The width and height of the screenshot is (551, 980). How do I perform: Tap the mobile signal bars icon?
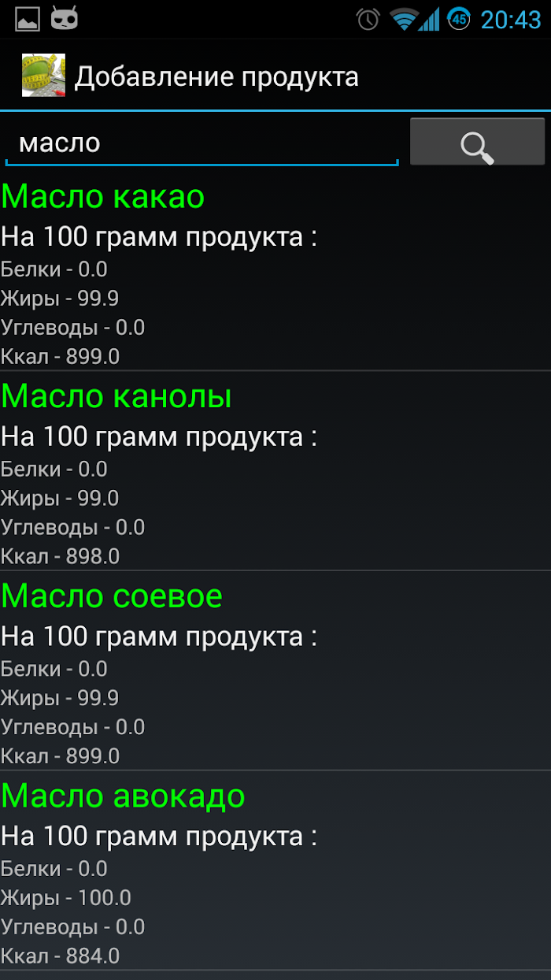[x=430, y=19]
